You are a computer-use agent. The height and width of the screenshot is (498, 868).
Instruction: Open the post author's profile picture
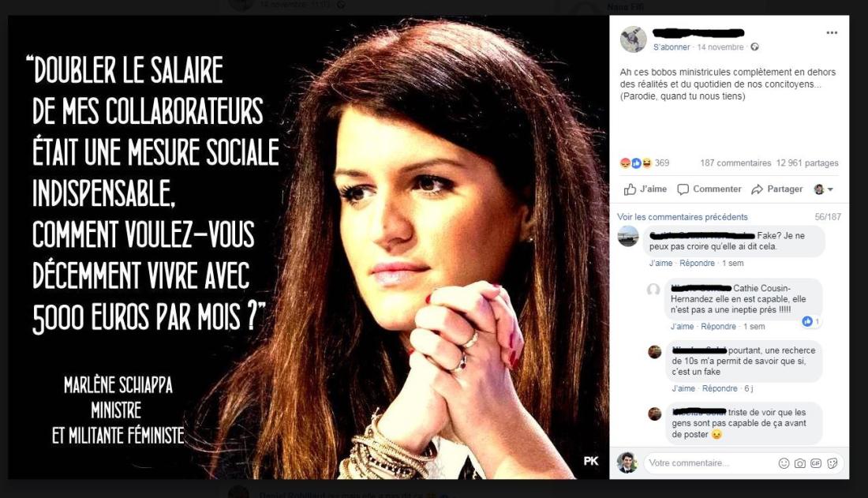click(634, 39)
